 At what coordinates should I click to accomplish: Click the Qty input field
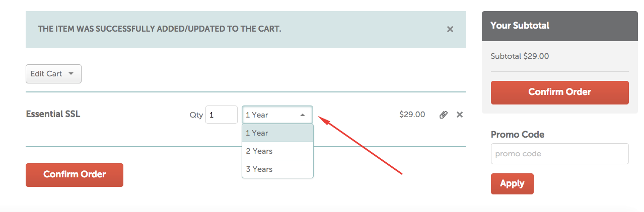[221, 115]
